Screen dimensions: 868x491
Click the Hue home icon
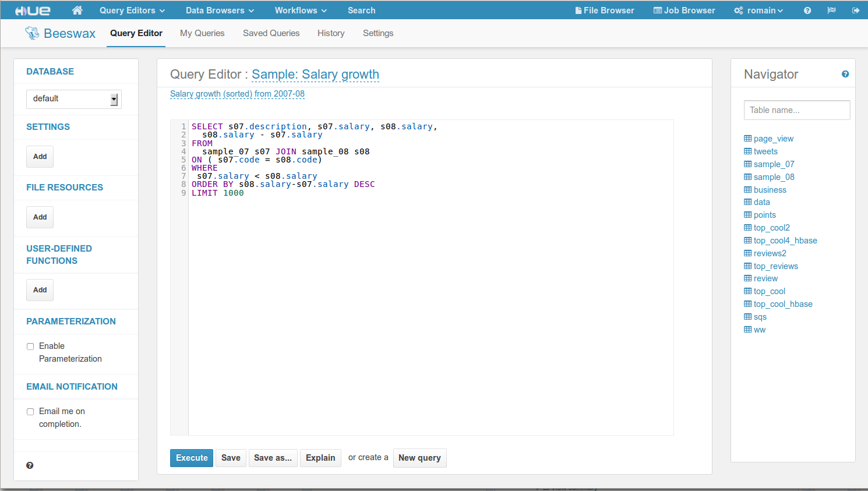77,10
